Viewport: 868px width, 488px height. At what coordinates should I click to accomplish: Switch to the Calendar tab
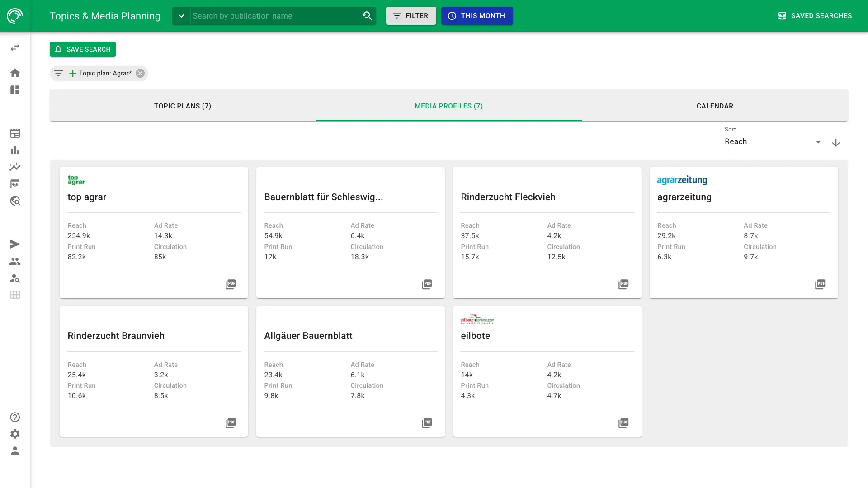[x=715, y=106]
